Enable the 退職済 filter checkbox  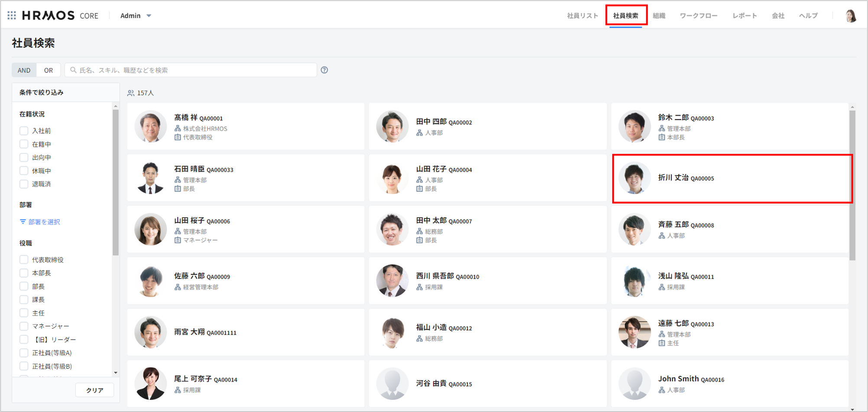click(x=24, y=184)
